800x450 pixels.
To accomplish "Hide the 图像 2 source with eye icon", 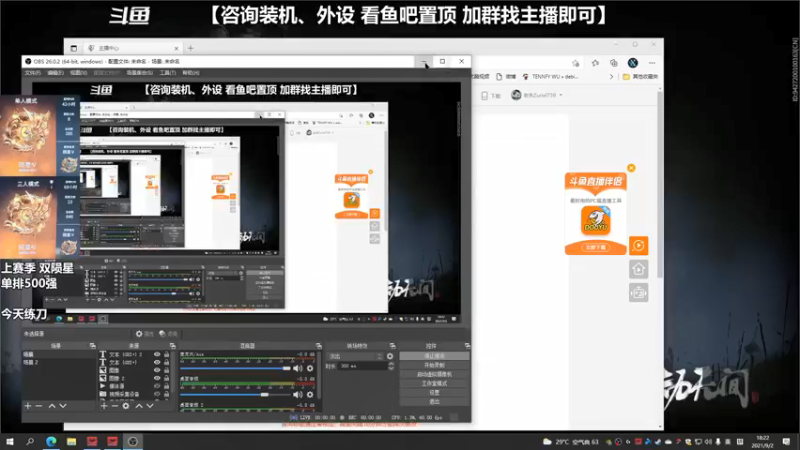I will (157, 379).
